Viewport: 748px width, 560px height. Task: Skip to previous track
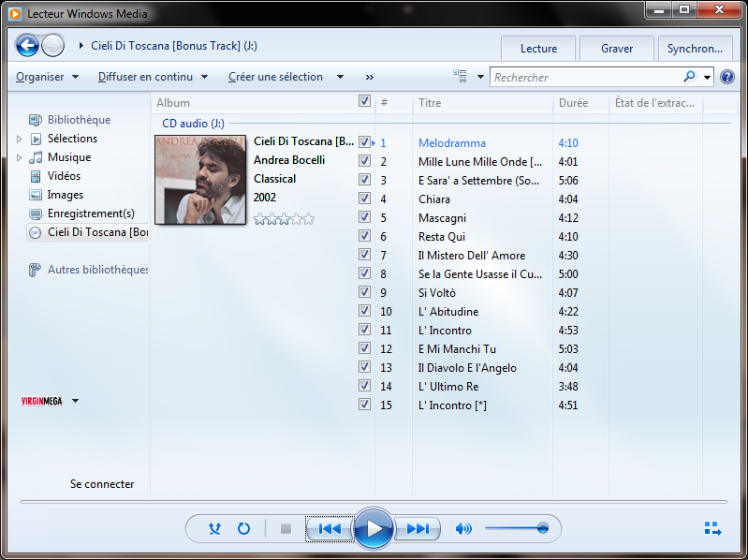(x=330, y=528)
